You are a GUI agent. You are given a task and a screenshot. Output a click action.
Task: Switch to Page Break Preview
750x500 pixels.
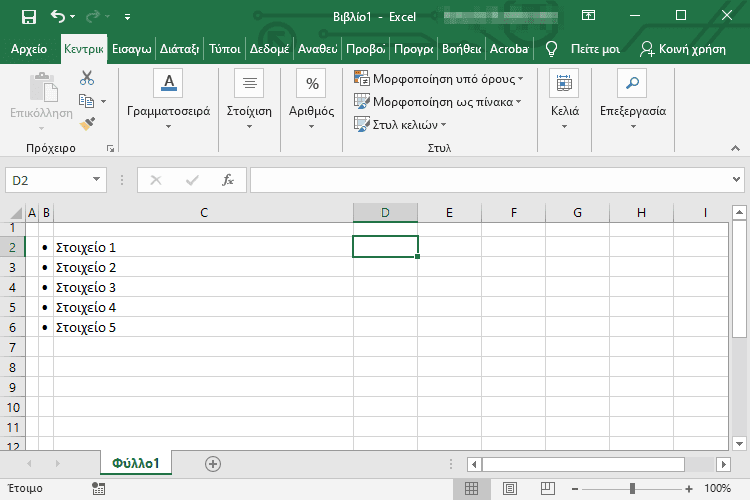[x=548, y=489]
